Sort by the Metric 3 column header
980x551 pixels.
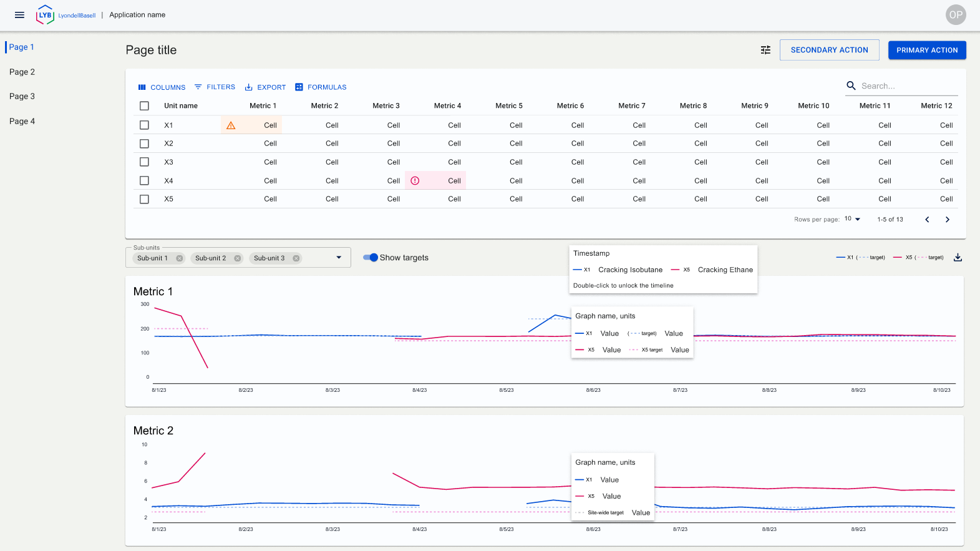pyautogui.click(x=386, y=106)
